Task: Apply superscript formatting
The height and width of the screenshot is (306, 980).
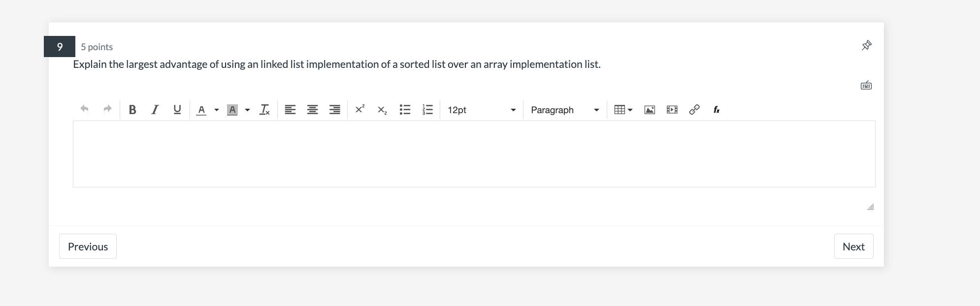Action: tap(360, 109)
